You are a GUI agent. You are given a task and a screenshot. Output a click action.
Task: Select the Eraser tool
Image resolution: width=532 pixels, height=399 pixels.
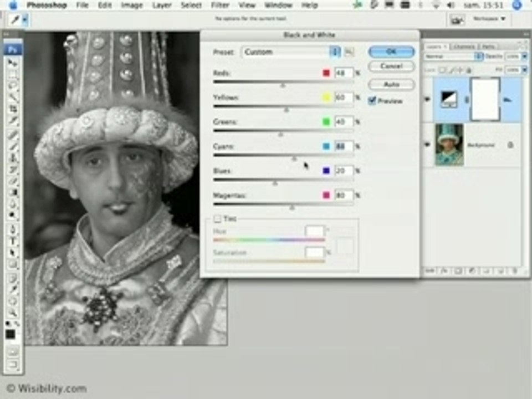pyautogui.click(x=13, y=181)
